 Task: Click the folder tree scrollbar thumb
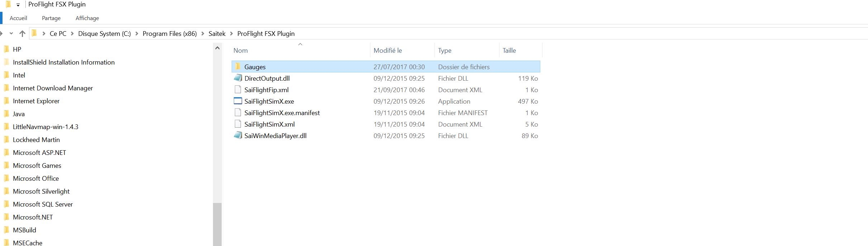pos(217,224)
